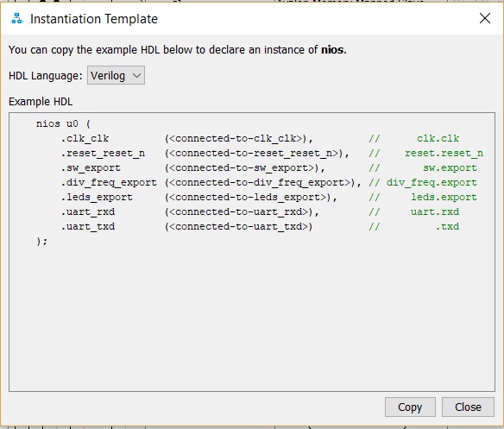Click the 'nios u0 (' line
Screen dimensions: 504x429
coord(63,123)
